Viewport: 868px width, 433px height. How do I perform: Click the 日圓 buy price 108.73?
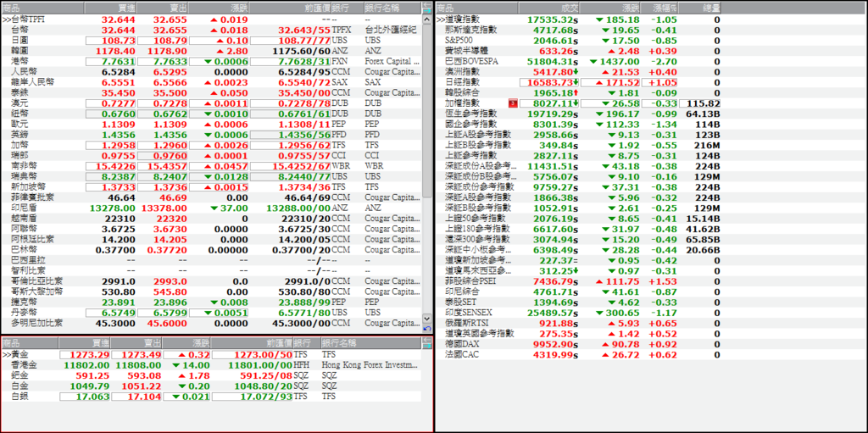point(111,41)
